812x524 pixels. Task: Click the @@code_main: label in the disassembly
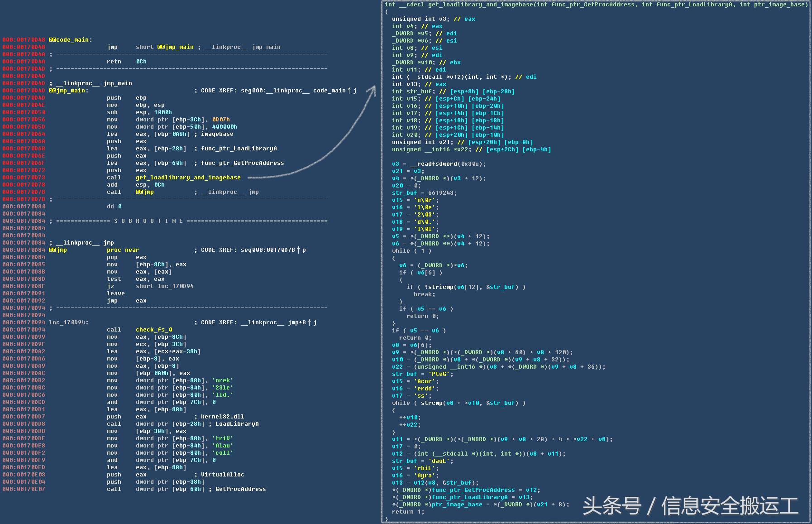tap(70, 40)
